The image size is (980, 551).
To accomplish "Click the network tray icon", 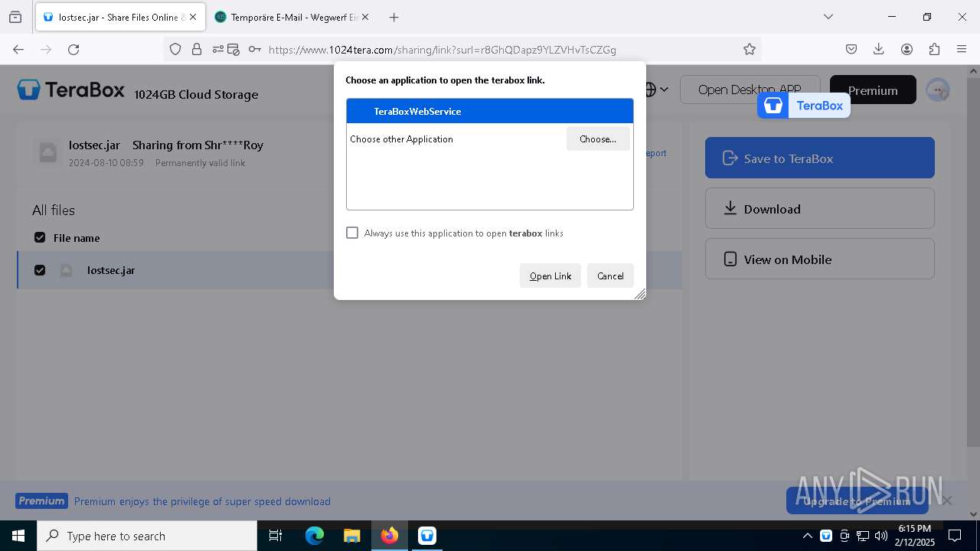I will 863,536.
